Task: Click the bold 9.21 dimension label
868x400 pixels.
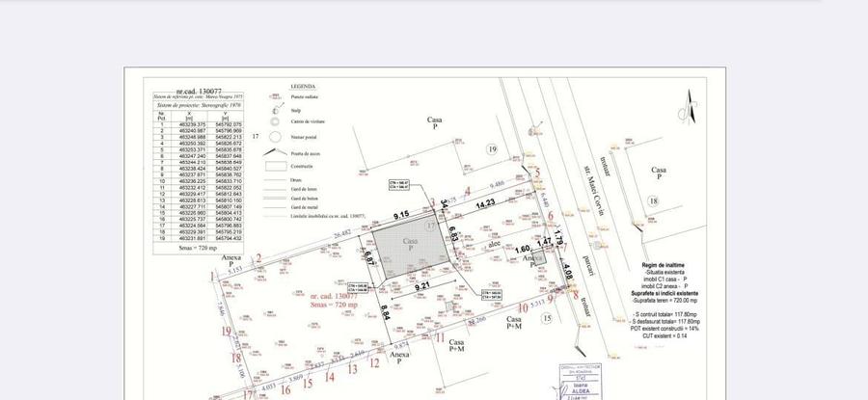Action: tap(422, 286)
